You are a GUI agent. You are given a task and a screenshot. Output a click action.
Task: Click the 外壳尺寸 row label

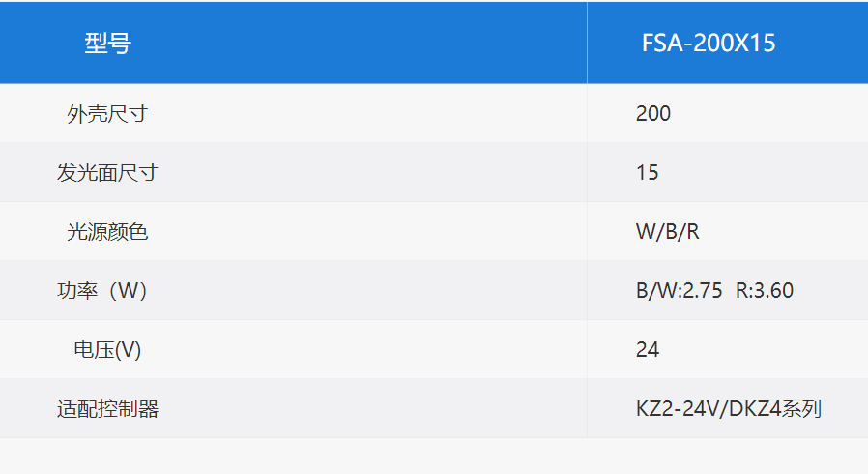tap(107, 114)
